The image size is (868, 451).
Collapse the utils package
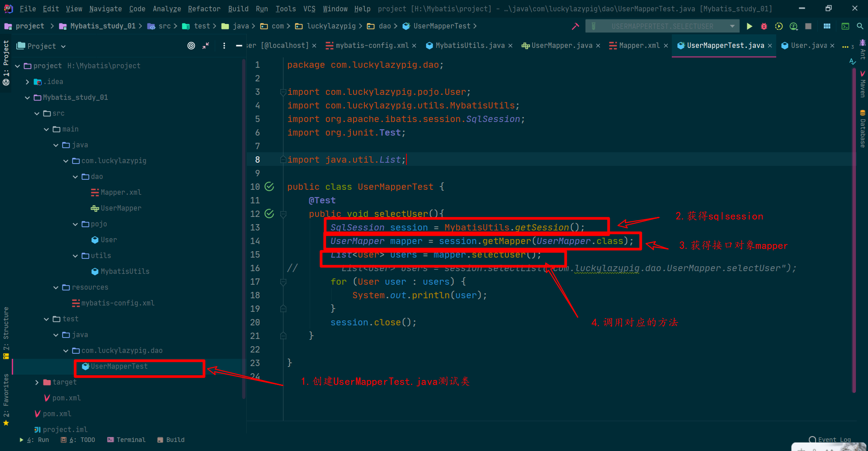[75, 256]
